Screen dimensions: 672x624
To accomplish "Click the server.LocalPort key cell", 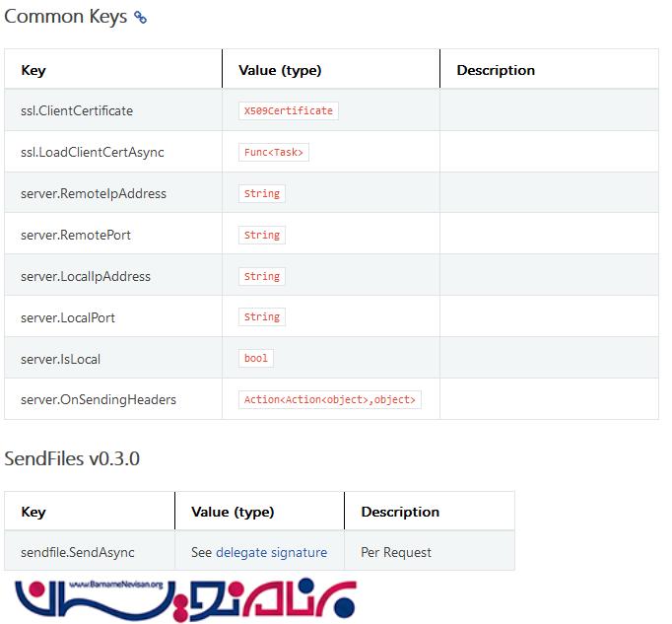I will [x=68, y=318].
